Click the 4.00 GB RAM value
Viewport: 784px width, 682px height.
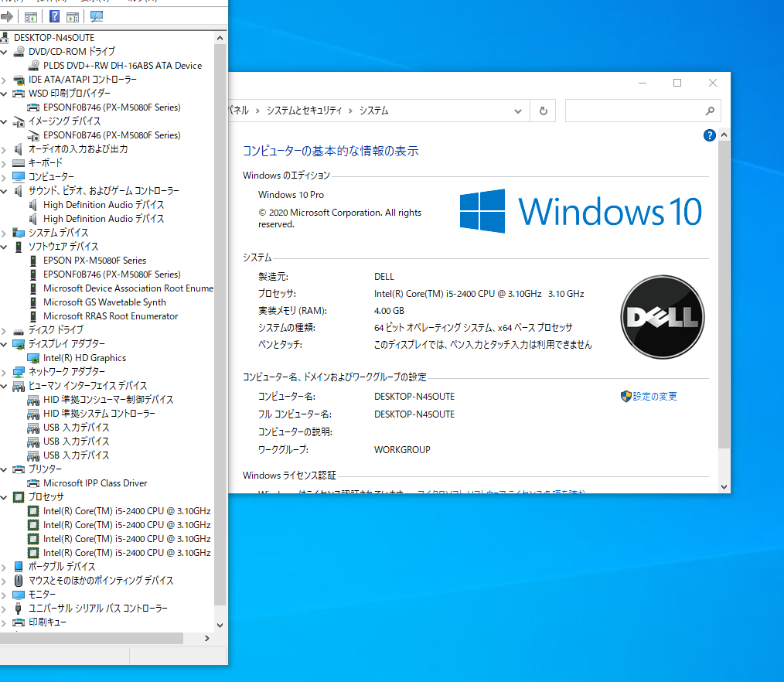pyautogui.click(x=389, y=311)
